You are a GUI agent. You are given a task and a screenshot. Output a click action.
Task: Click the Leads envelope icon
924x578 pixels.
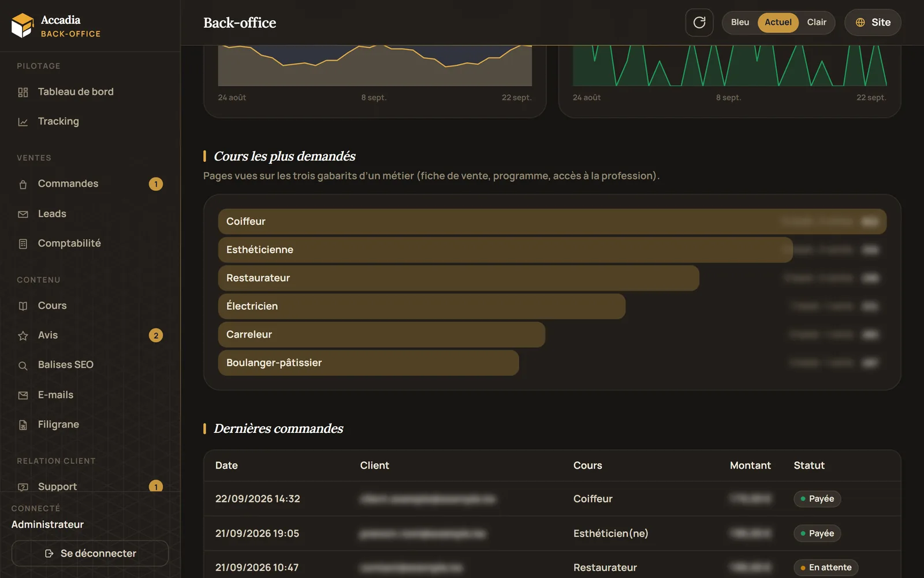coord(23,214)
